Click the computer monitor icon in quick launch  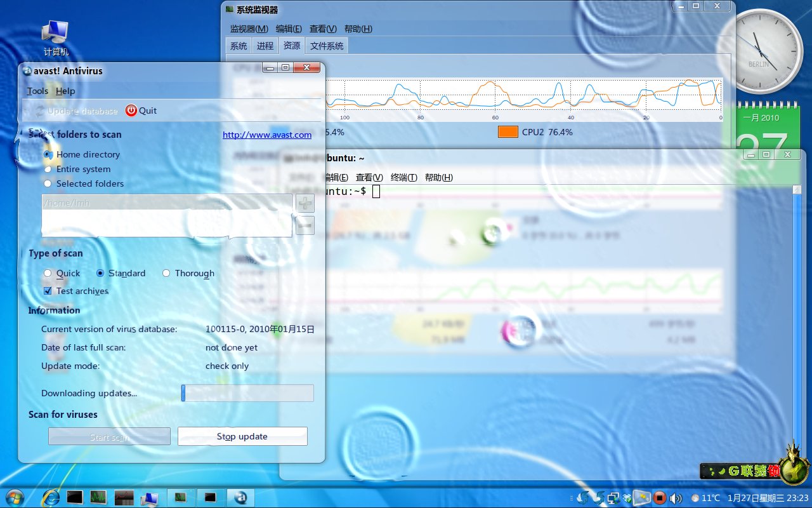click(x=149, y=498)
